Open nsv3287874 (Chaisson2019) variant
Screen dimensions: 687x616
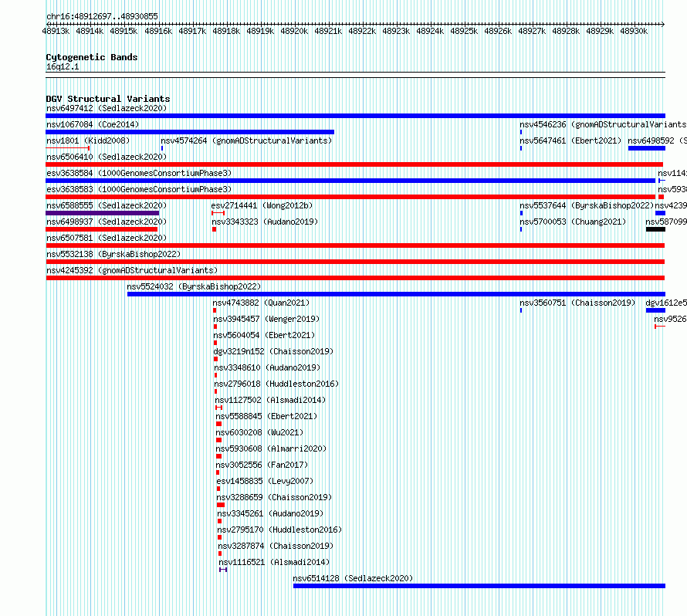(276, 546)
